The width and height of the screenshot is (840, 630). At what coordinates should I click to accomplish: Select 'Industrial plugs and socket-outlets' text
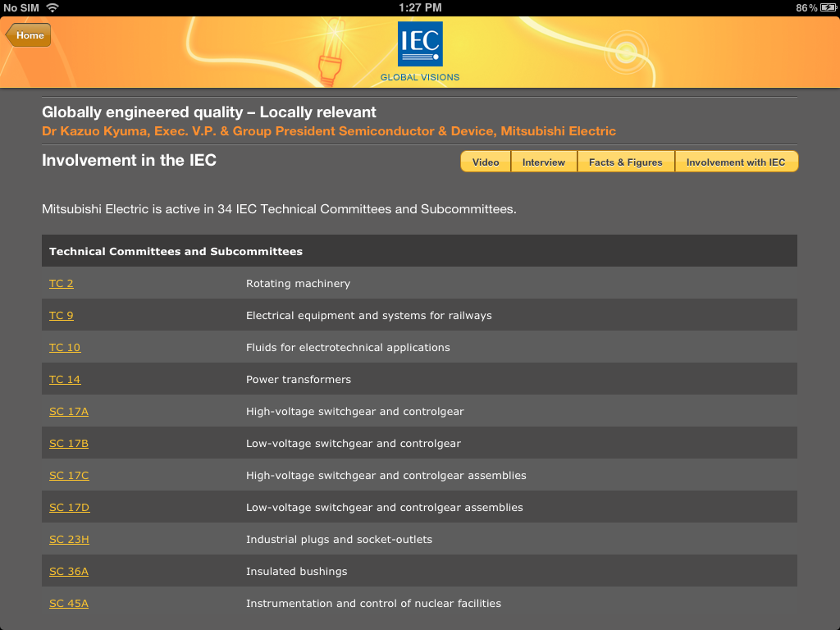pyautogui.click(x=339, y=540)
